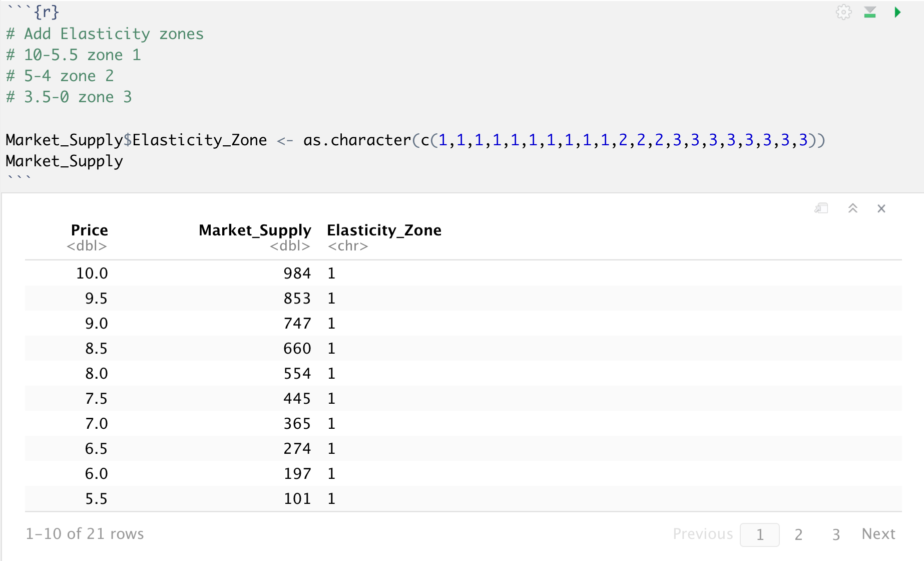Collapse the chunk output panel

point(853,208)
